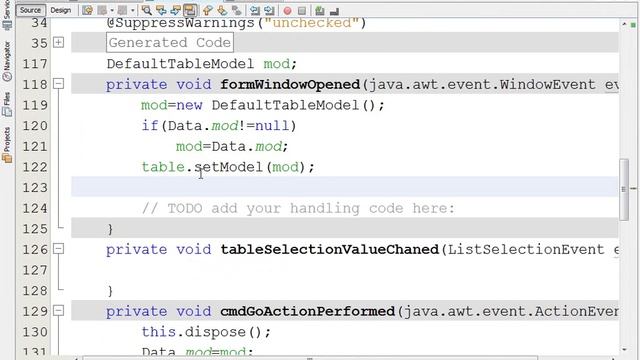Click line number 117 in gutter
Image resolution: width=640 pixels, height=360 pixels.
click(35, 64)
